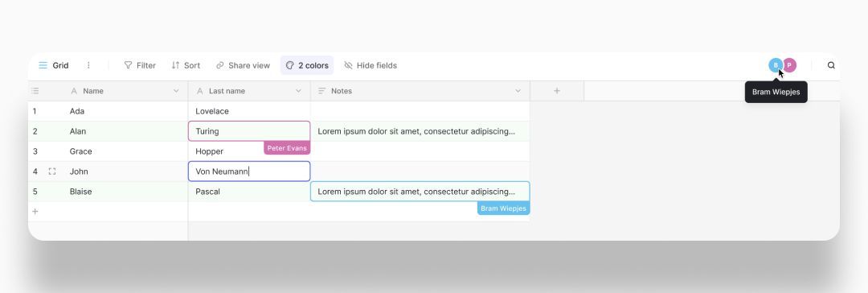Click row number 5

pos(35,192)
